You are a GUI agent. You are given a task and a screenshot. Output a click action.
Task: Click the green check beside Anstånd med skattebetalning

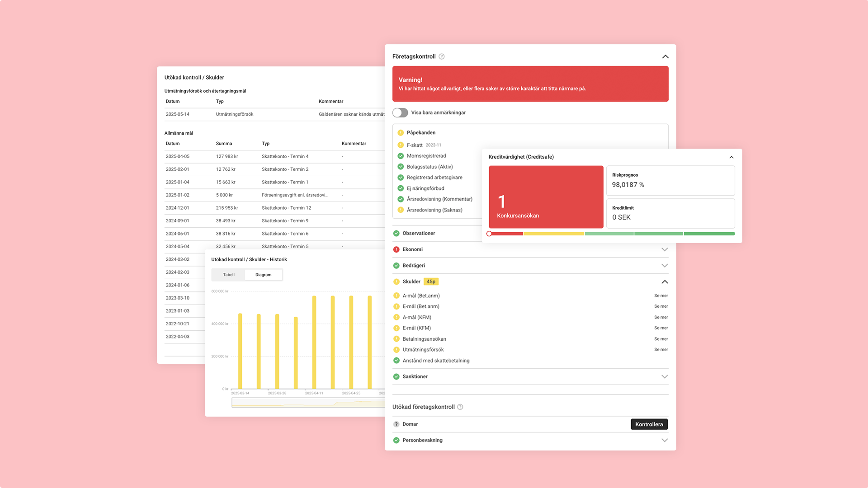[x=396, y=361]
